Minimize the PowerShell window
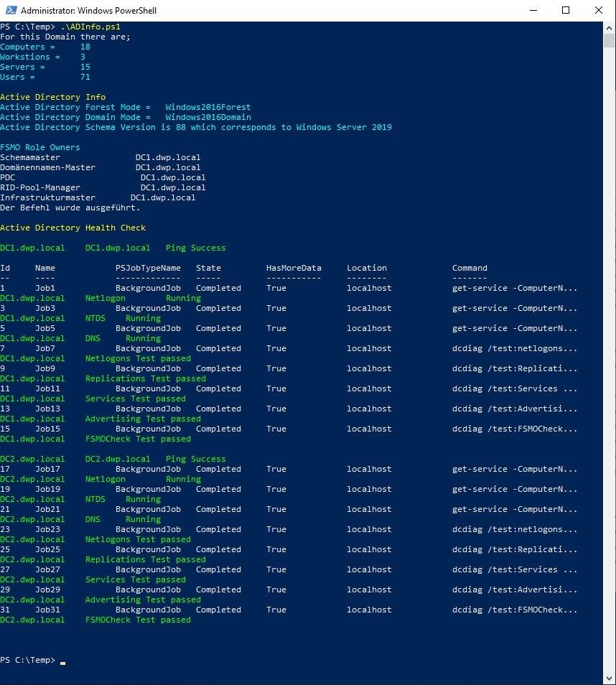 (x=533, y=11)
